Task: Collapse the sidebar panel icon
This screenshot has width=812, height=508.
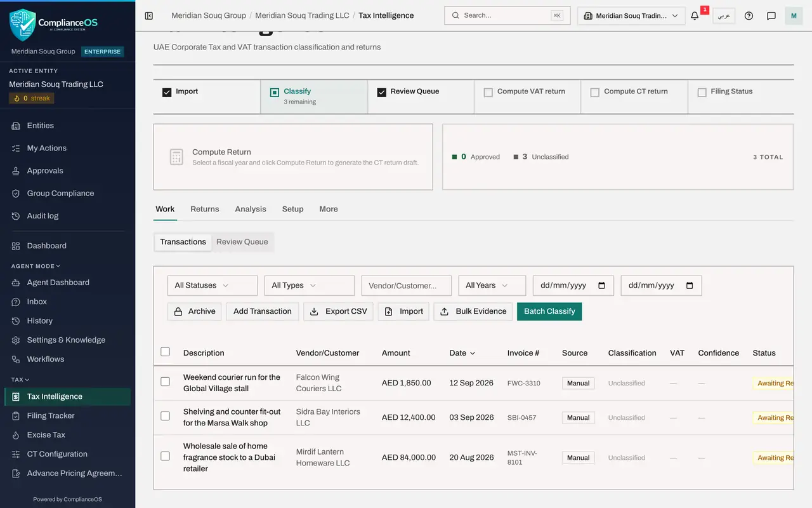Action: point(149,16)
